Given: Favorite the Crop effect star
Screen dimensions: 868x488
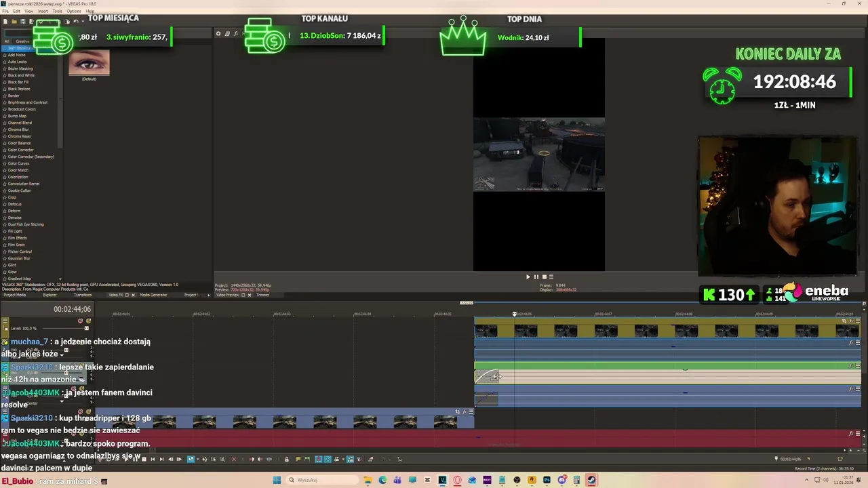Looking at the screenshot, I should point(5,197).
